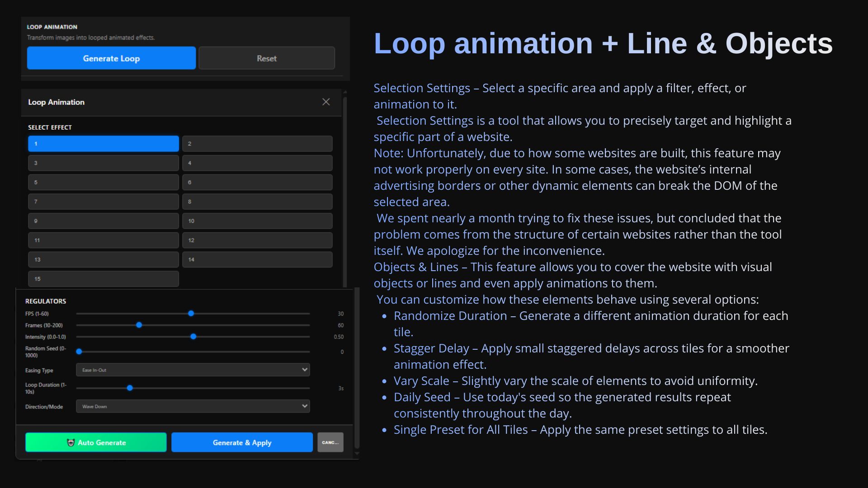Viewport: 868px width, 488px height.
Task: Select effect number 2
Action: pos(257,144)
